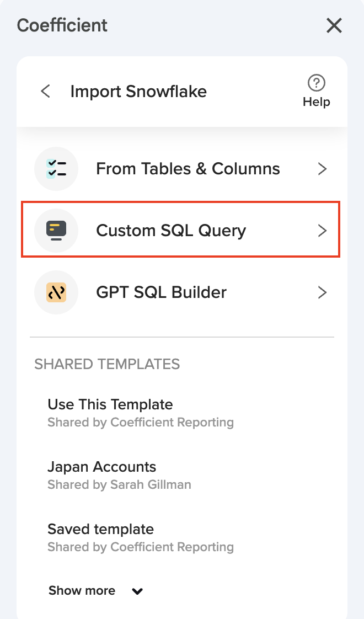Image resolution: width=364 pixels, height=619 pixels.
Task: Go back using the left arrow
Action: tap(46, 91)
